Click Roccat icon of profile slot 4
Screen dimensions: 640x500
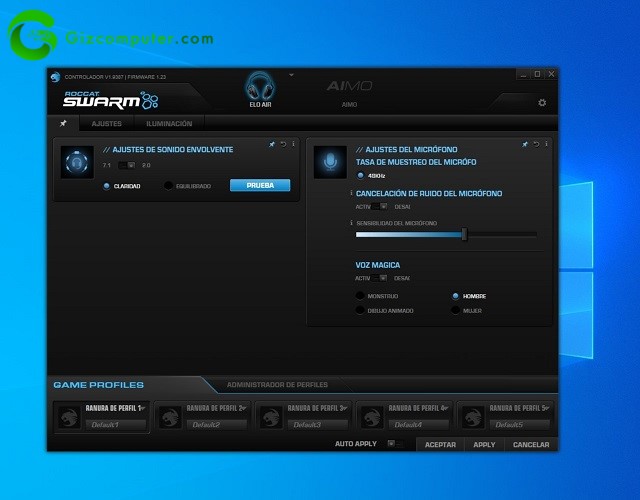(372, 418)
